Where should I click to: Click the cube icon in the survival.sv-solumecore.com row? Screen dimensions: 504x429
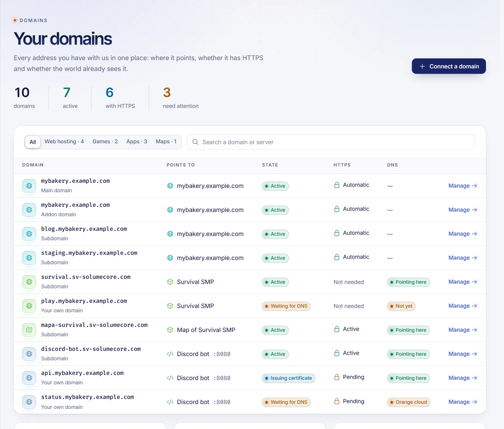170,282
